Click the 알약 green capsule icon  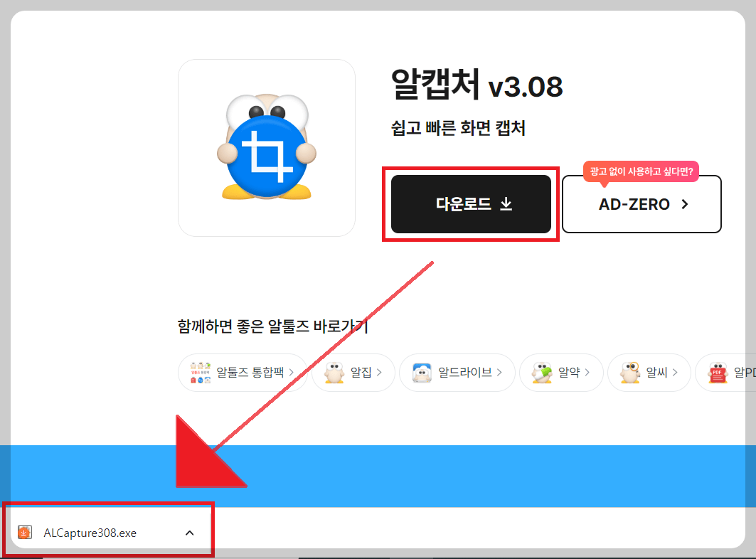(x=541, y=372)
